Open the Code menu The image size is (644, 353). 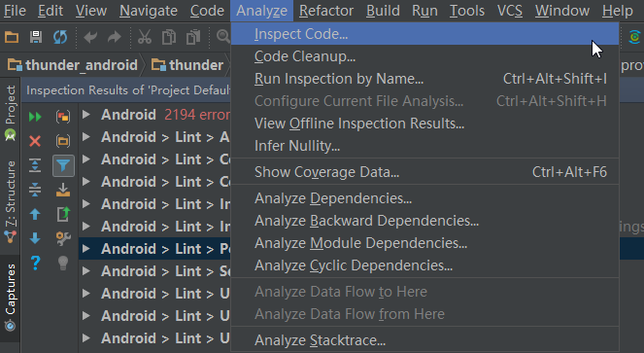tap(207, 11)
